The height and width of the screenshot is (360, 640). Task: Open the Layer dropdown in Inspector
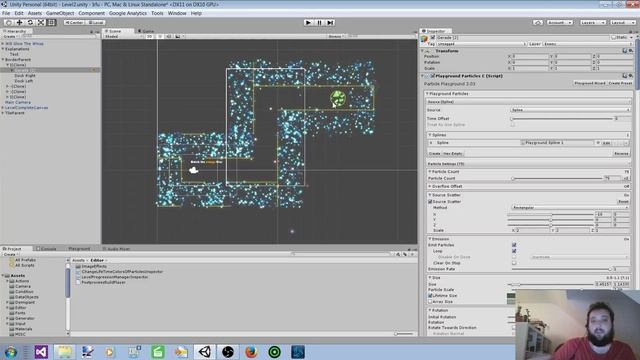587,44
